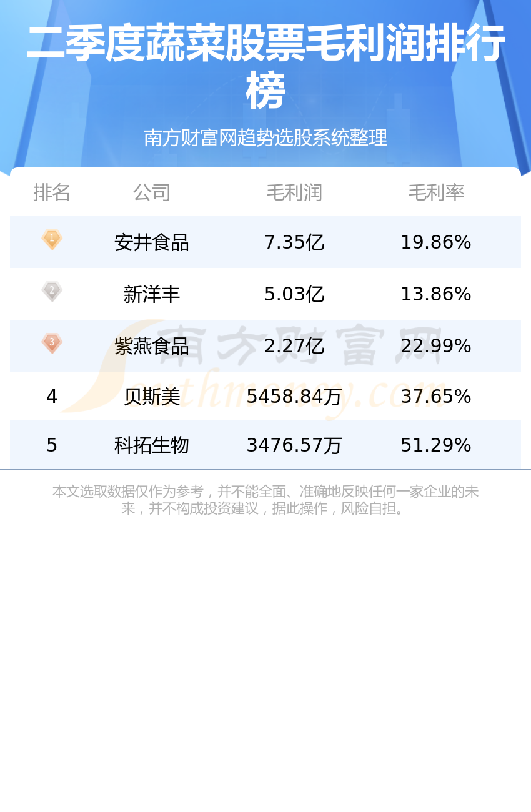Image resolution: width=531 pixels, height=812 pixels.
Task: Open company 安井食品
Action: tap(152, 242)
